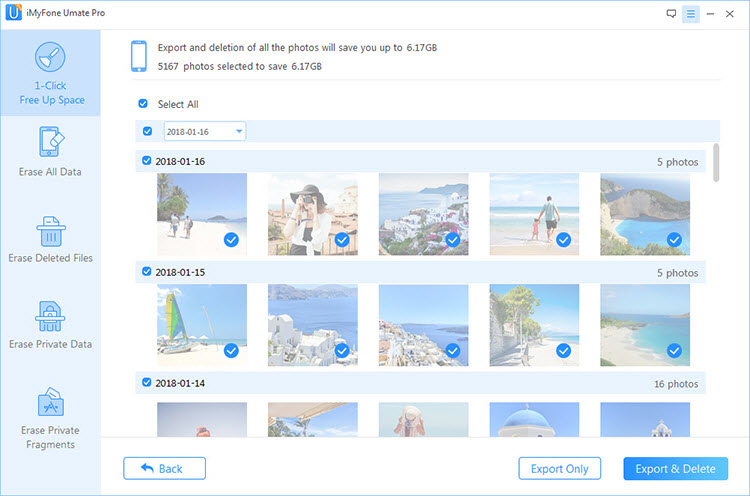Select the Erase Deleted Files menu label

50,258
